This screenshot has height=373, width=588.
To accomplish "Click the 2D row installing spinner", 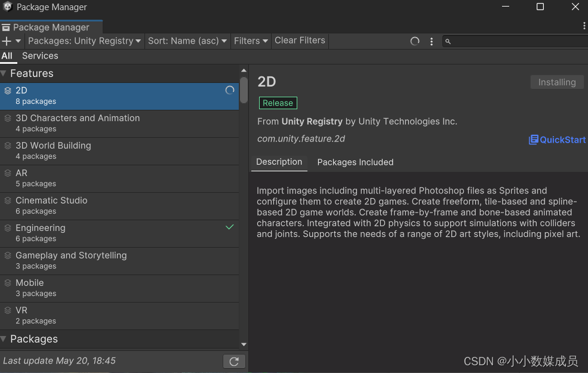I will [x=229, y=90].
